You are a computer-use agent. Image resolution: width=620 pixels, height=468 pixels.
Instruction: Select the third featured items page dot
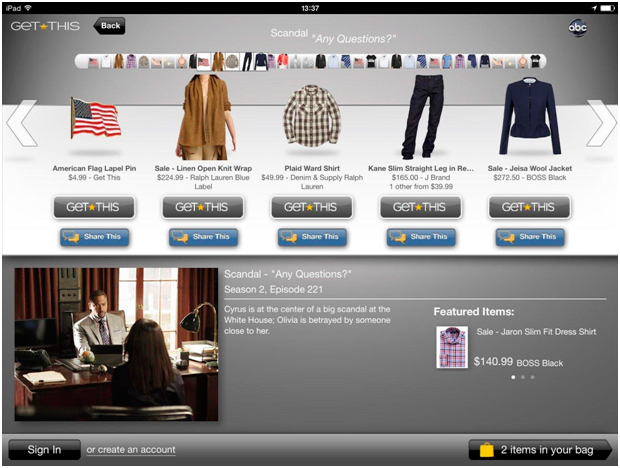pyautogui.click(x=532, y=377)
